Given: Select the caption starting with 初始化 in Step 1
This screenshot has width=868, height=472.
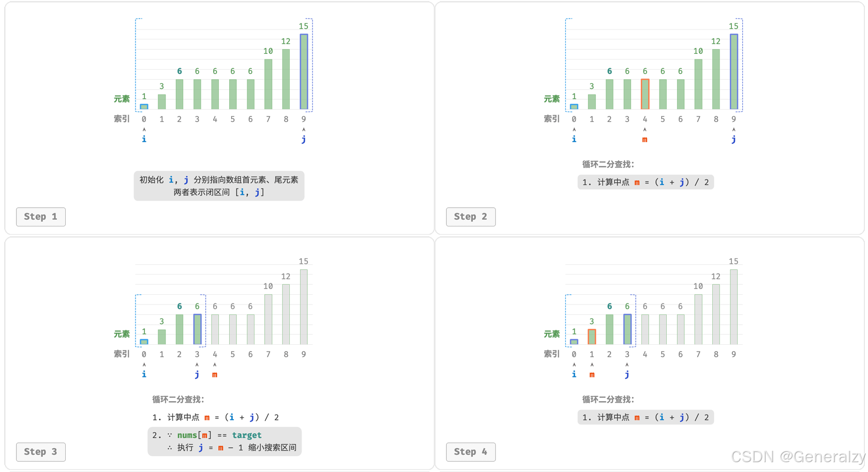Looking at the screenshot, I should point(219,186).
